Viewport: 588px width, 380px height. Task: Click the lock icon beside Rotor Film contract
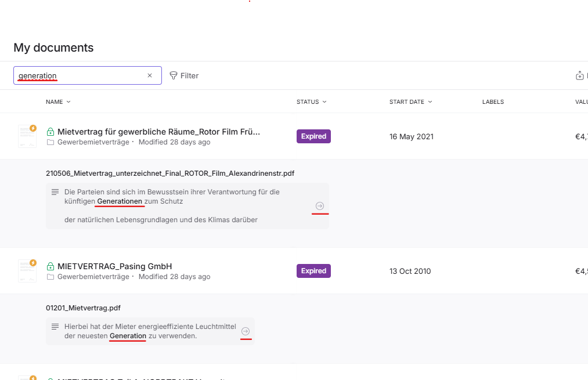click(x=50, y=132)
